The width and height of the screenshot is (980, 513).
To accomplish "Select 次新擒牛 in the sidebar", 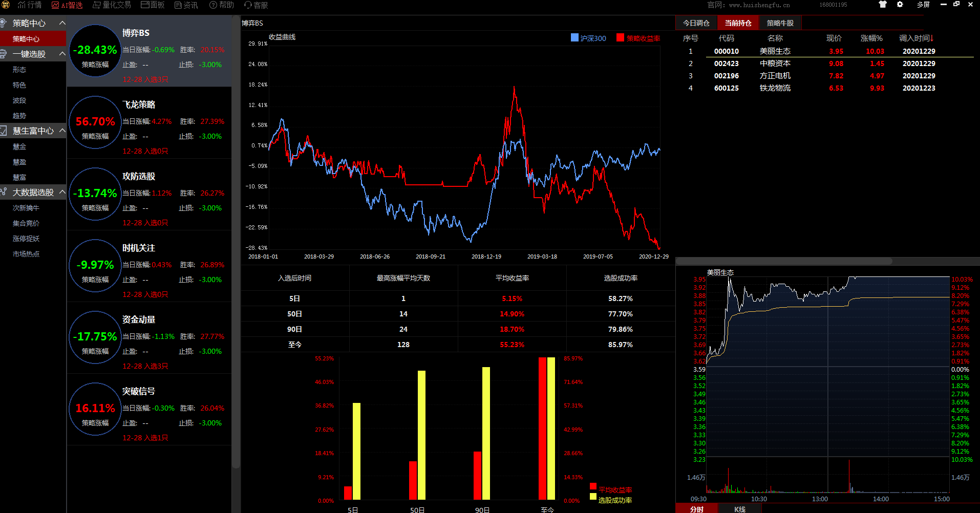I will [x=26, y=208].
